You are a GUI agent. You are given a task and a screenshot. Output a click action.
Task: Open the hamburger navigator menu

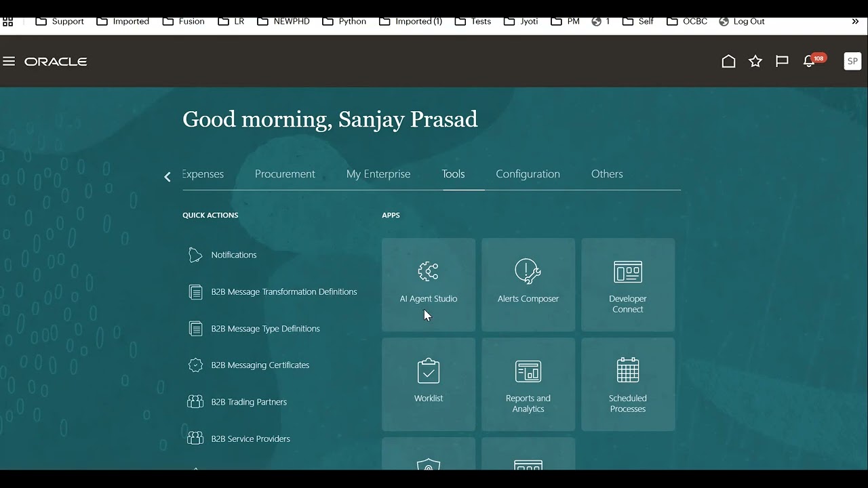[x=9, y=62]
